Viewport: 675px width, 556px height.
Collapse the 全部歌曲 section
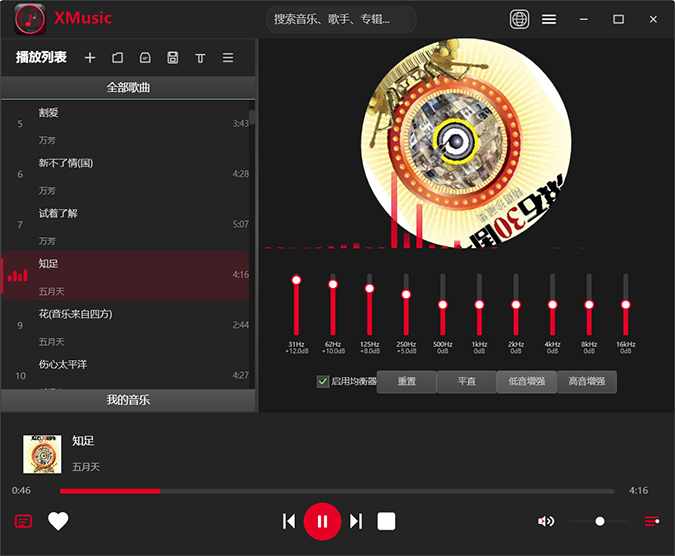click(x=128, y=88)
